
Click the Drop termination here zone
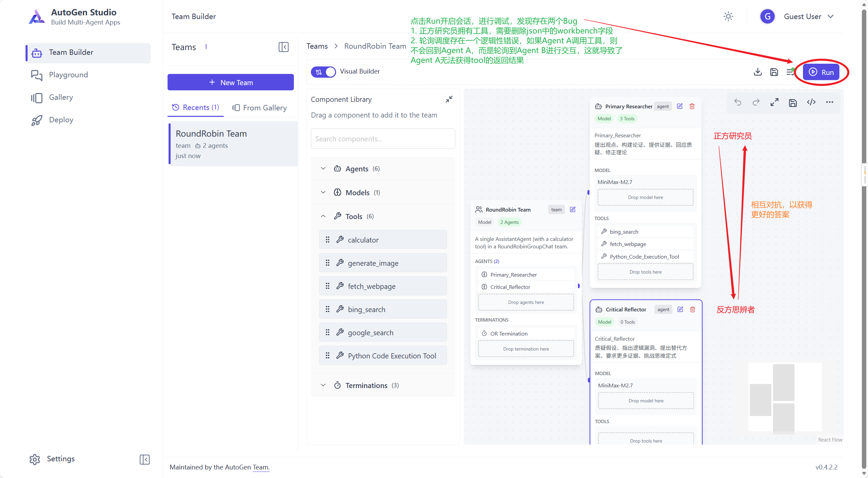pos(526,349)
